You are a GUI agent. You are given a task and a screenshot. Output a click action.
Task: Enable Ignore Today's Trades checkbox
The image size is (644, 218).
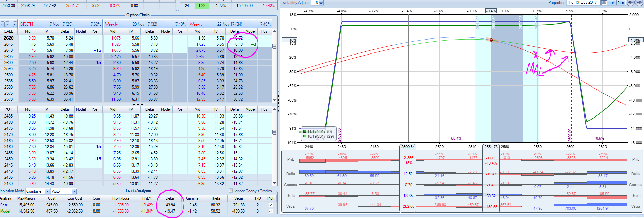pos(232,191)
